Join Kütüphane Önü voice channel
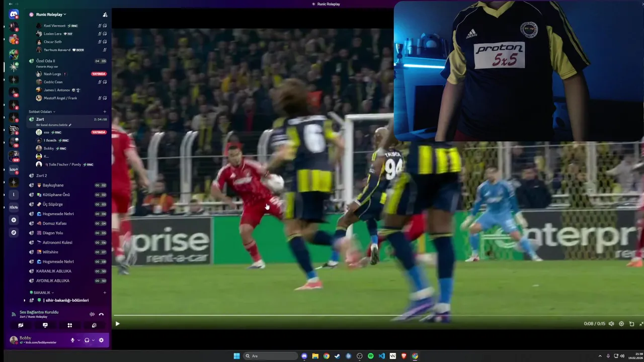The width and height of the screenshot is (644, 362). point(68,195)
